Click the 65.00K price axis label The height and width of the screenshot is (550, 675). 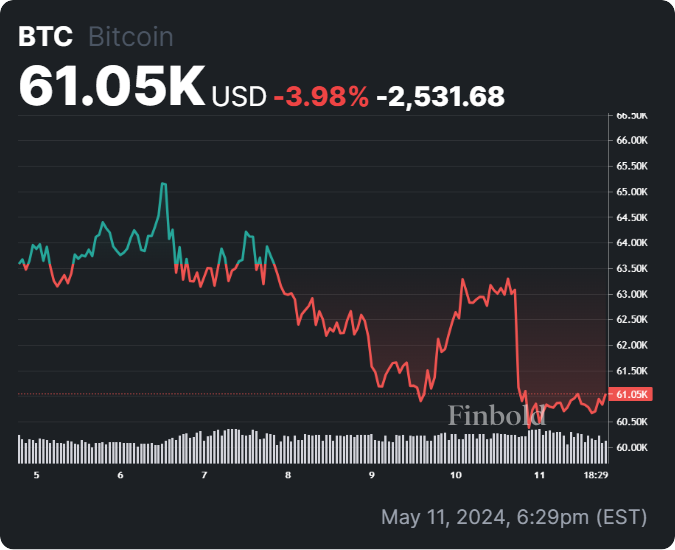click(632, 191)
